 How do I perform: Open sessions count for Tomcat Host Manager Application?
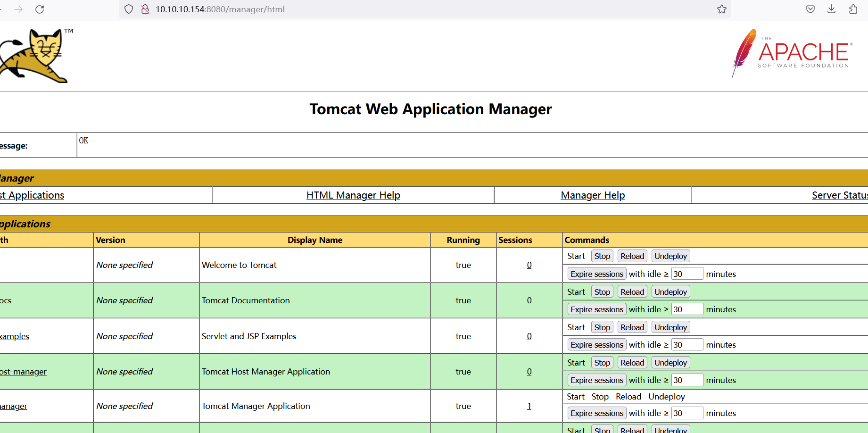tap(529, 372)
